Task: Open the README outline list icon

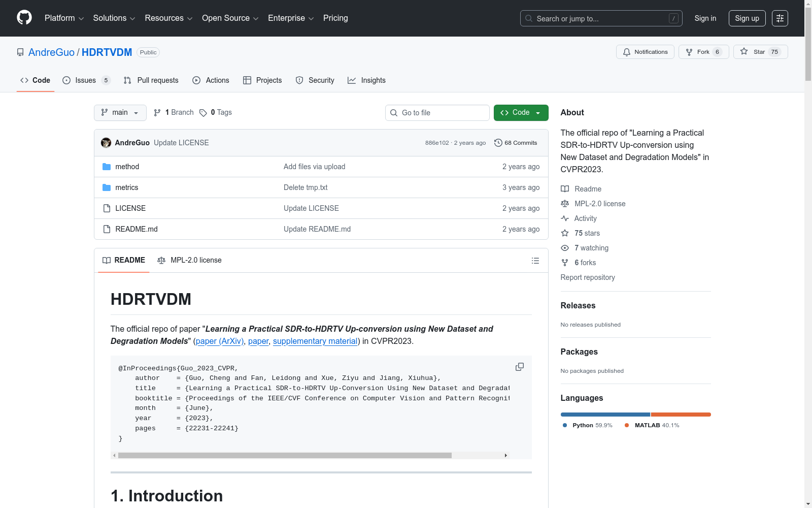Action: point(535,261)
